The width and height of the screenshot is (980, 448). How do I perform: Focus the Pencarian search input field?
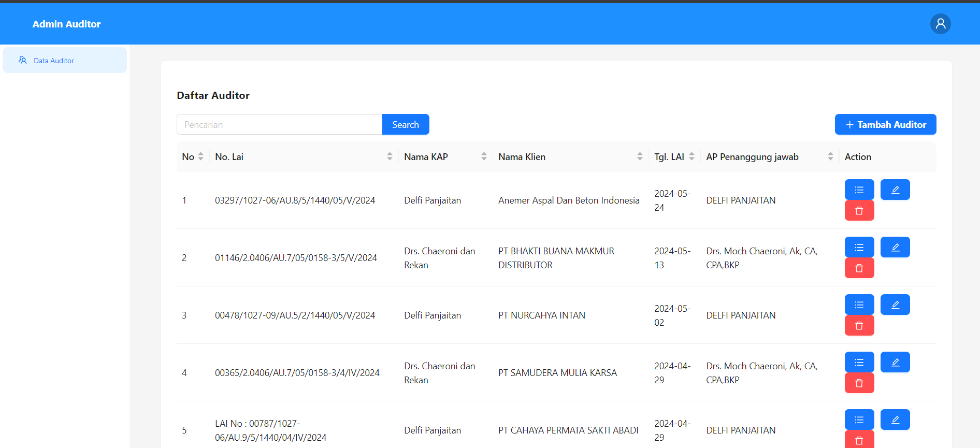(x=280, y=124)
